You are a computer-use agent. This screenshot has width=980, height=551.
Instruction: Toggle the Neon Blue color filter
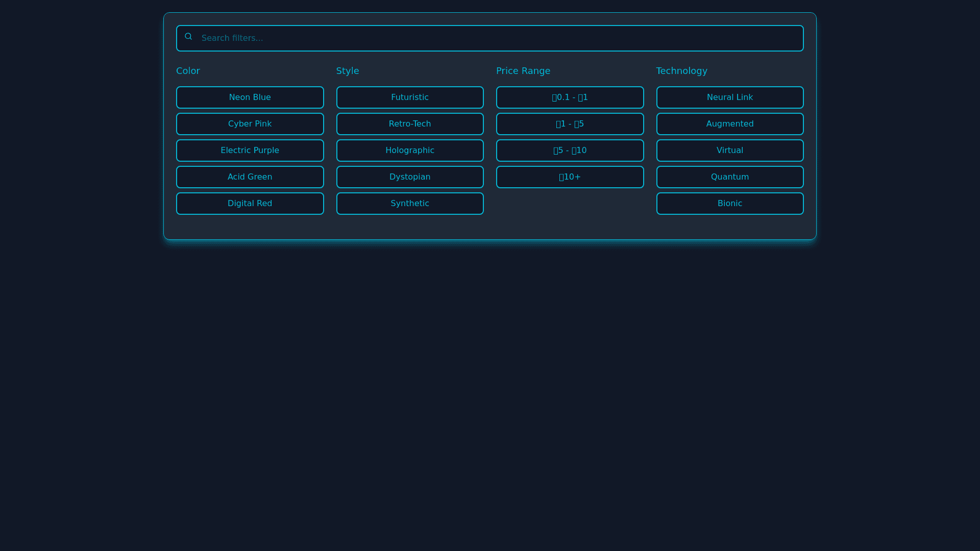[x=250, y=97]
